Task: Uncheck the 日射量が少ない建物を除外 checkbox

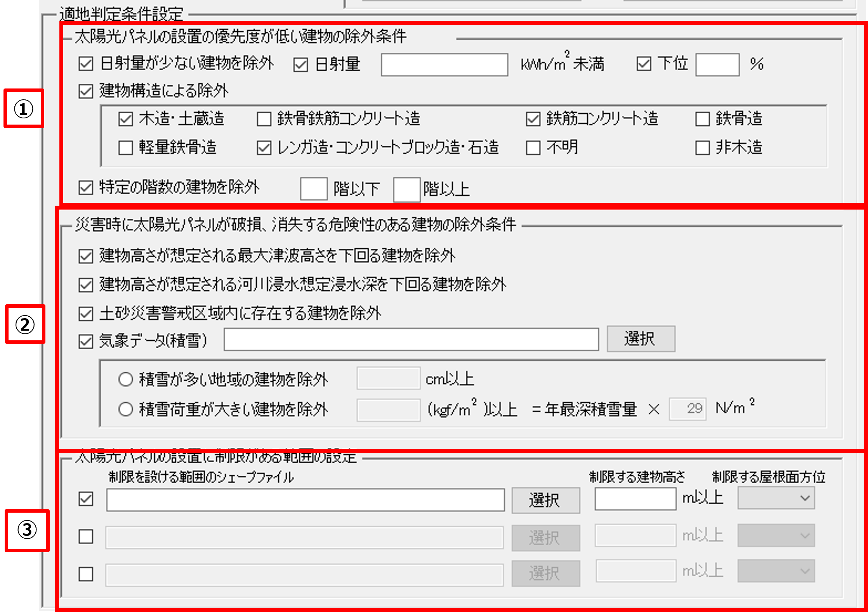Action: click(86, 63)
